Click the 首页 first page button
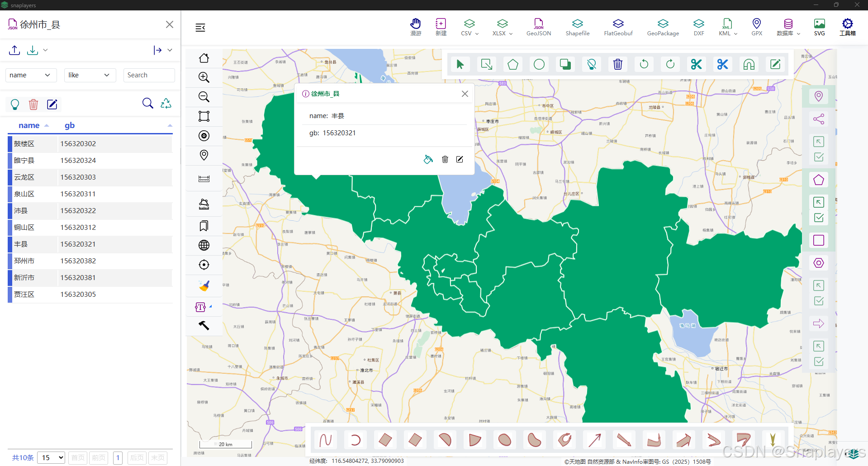 (x=78, y=457)
